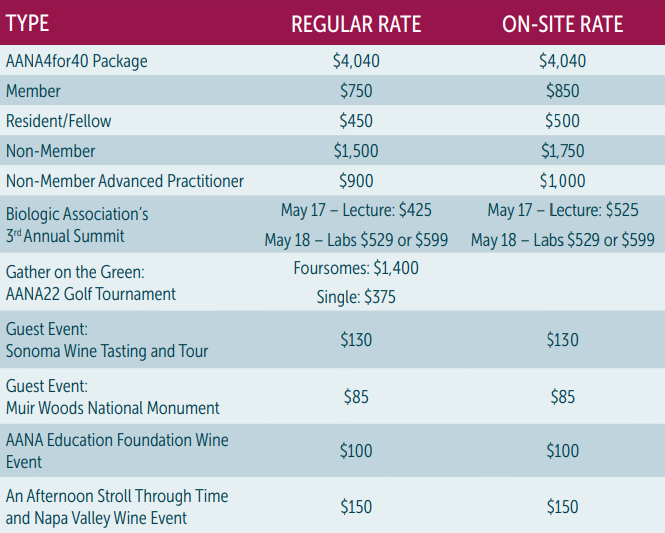Select the ON-SITE RATE column header
This screenshot has height=533, width=665.
(x=562, y=24)
